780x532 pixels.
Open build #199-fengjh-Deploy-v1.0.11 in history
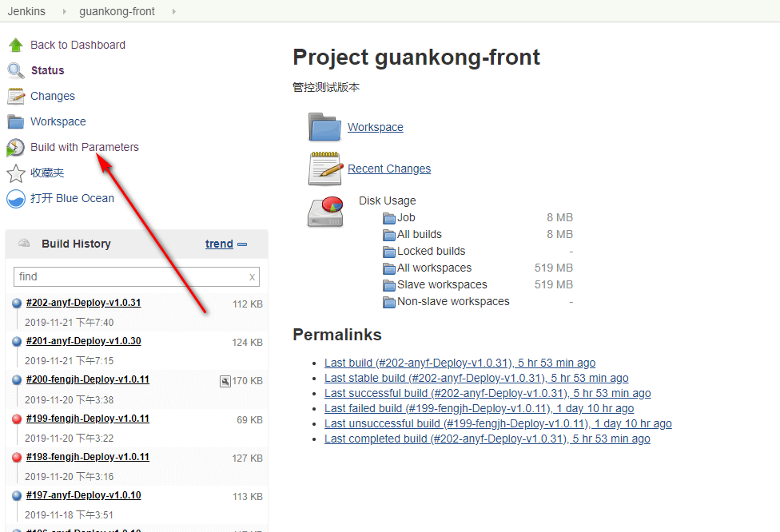[88, 419]
